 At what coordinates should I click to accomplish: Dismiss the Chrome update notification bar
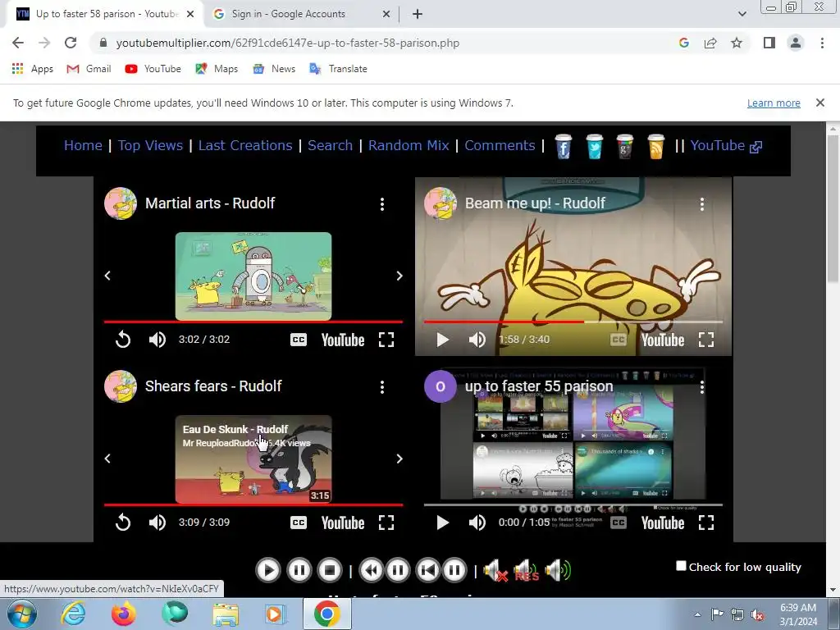[x=819, y=103]
